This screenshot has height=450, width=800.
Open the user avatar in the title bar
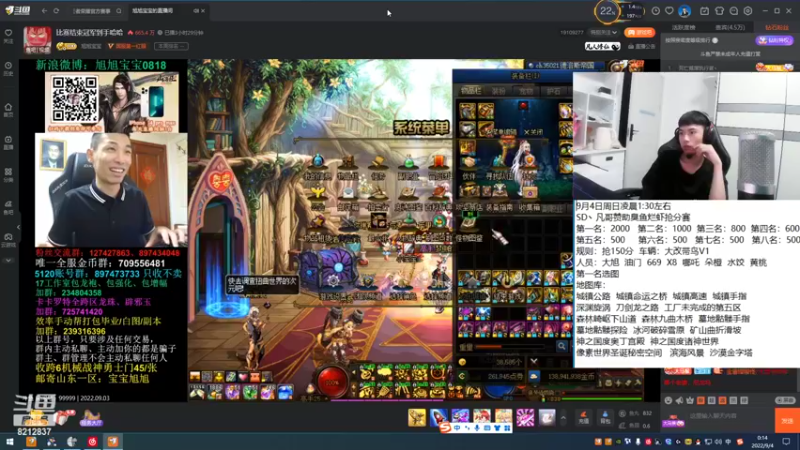[x=685, y=11]
